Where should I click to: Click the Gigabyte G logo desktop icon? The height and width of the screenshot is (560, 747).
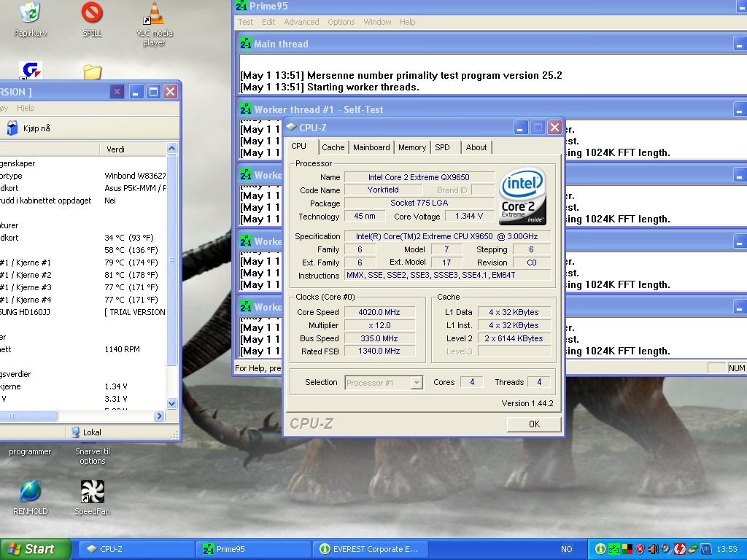point(31,70)
